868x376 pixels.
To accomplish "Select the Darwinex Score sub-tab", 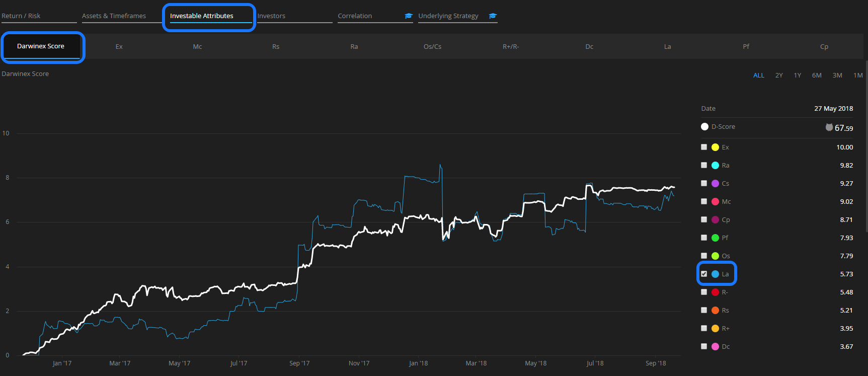I will [41, 46].
